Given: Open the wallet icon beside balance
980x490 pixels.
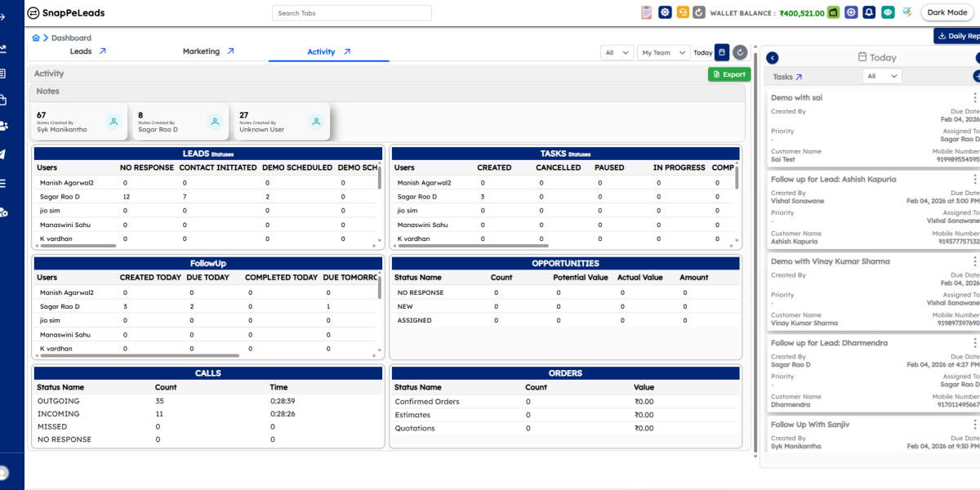Looking at the screenshot, I should (x=834, y=12).
